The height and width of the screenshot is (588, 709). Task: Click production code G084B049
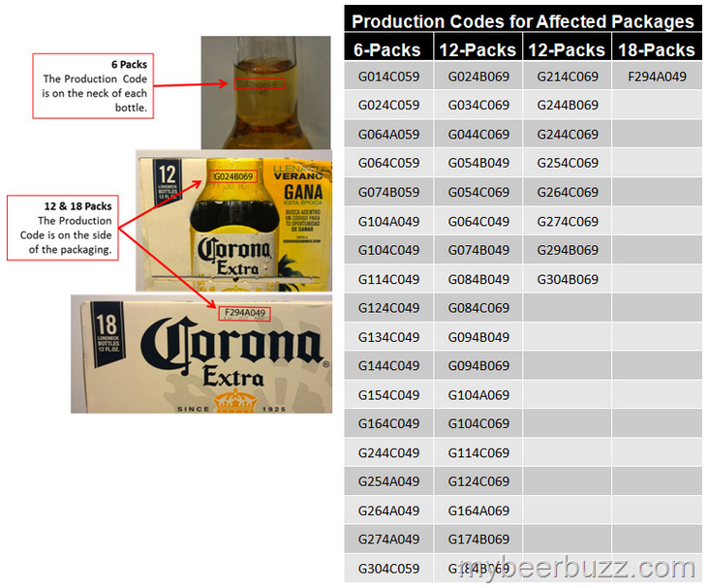click(x=478, y=280)
